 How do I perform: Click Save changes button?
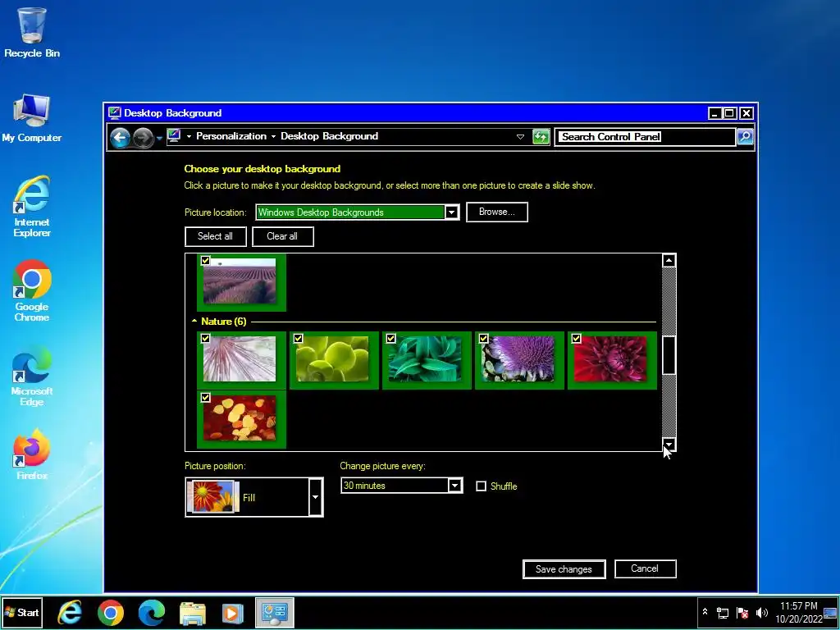click(x=564, y=569)
